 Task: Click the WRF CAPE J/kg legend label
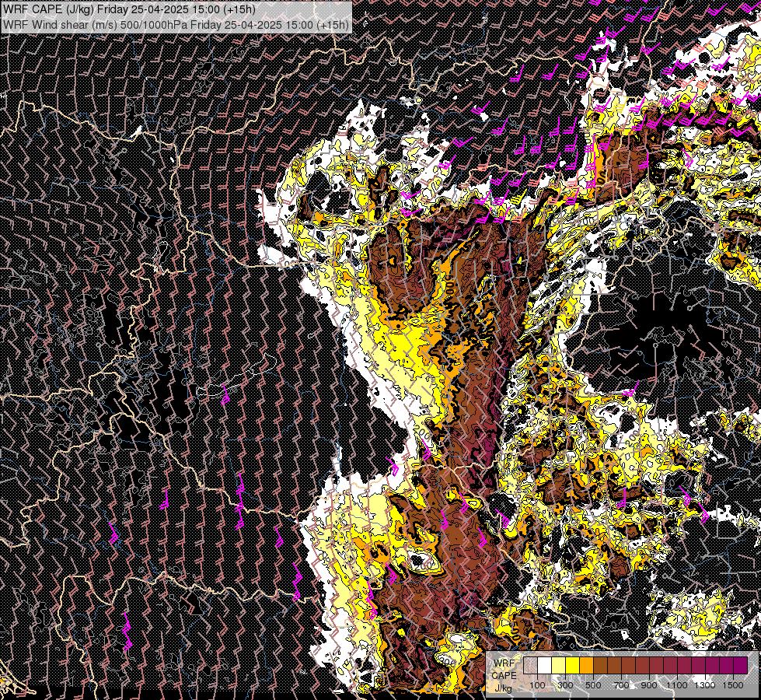point(504,675)
